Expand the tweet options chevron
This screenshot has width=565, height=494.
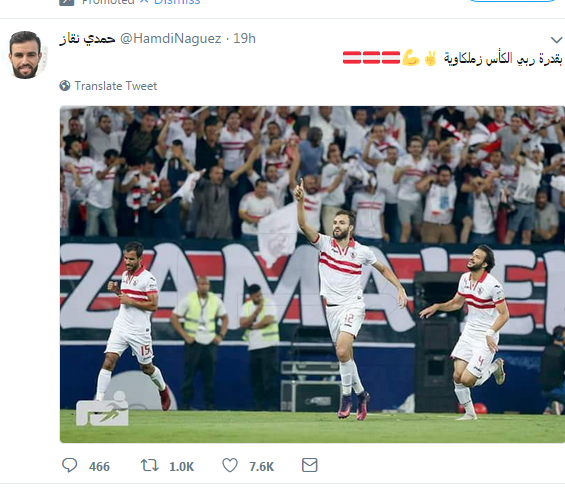click(556, 40)
